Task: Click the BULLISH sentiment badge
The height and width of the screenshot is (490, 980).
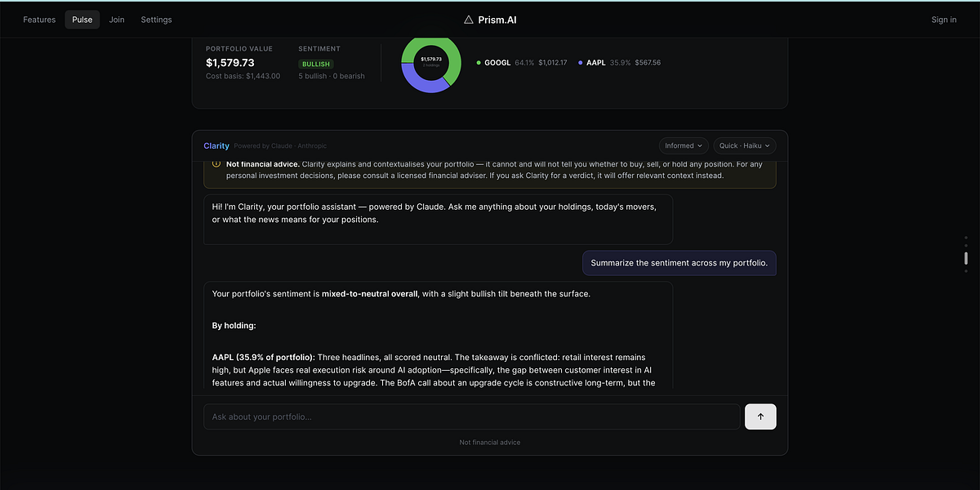Action: click(x=316, y=64)
